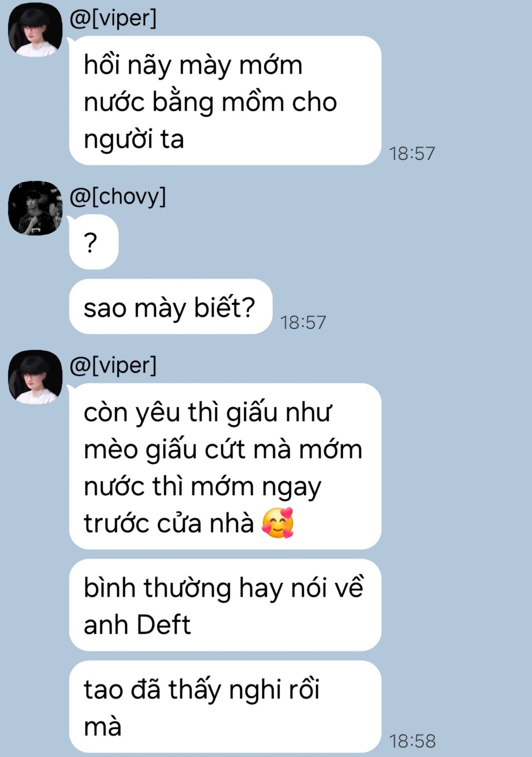Tap the word "Deft" in the message
This screenshot has height=757, width=532.
pyautogui.click(x=164, y=625)
